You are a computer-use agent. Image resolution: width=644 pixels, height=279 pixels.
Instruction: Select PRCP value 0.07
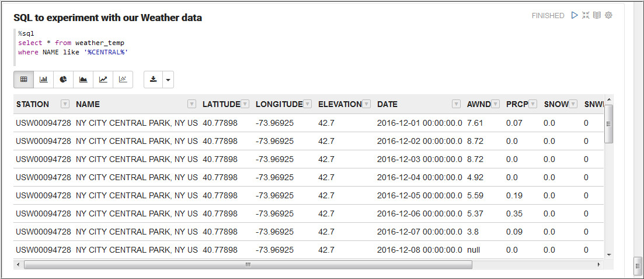click(514, 123)
